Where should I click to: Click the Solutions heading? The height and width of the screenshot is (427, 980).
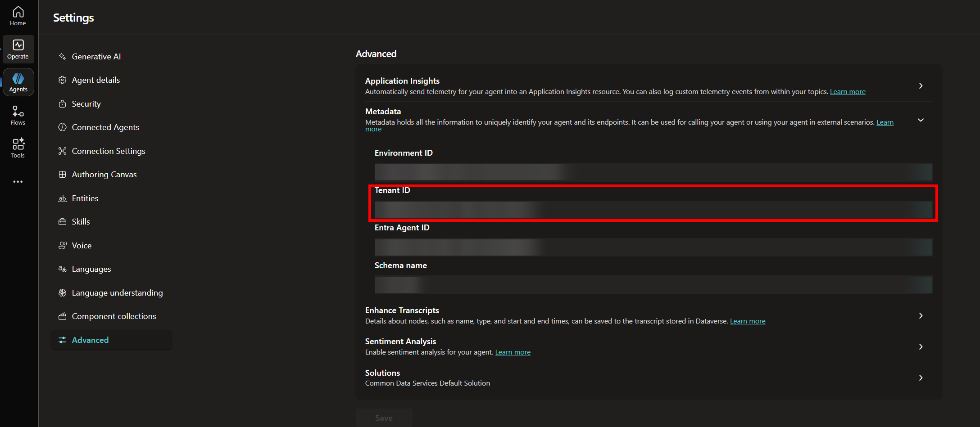382,373
